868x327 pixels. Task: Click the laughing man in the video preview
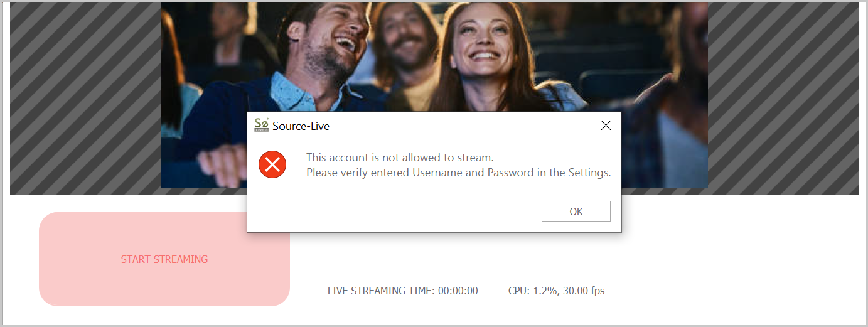[x=326, y=50]
